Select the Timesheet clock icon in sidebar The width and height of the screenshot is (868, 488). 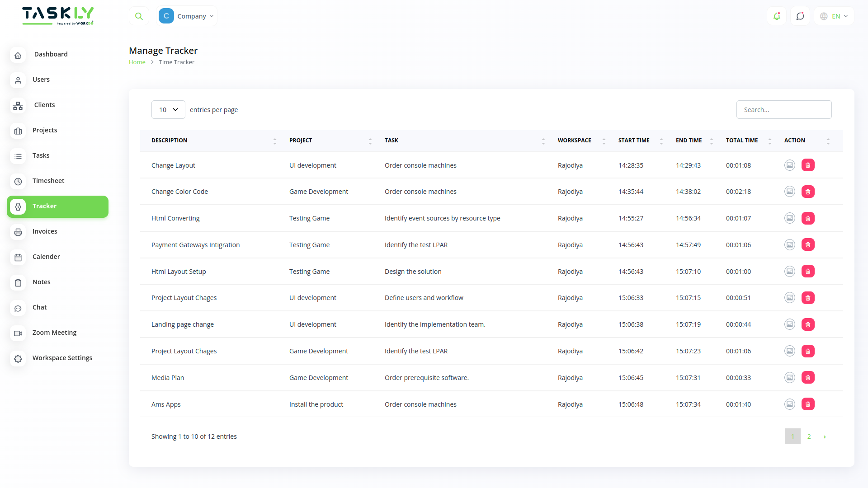[18, 182]
